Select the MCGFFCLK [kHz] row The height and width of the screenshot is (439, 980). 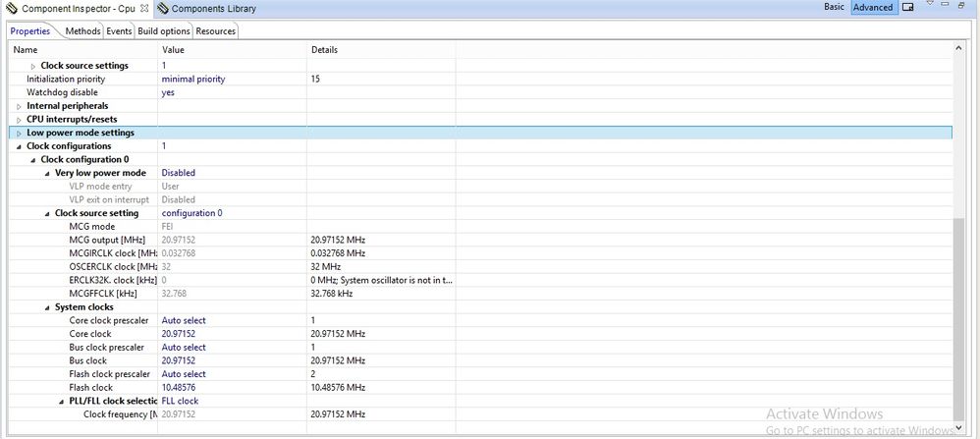pyautogui.click(x=481, y=294)
